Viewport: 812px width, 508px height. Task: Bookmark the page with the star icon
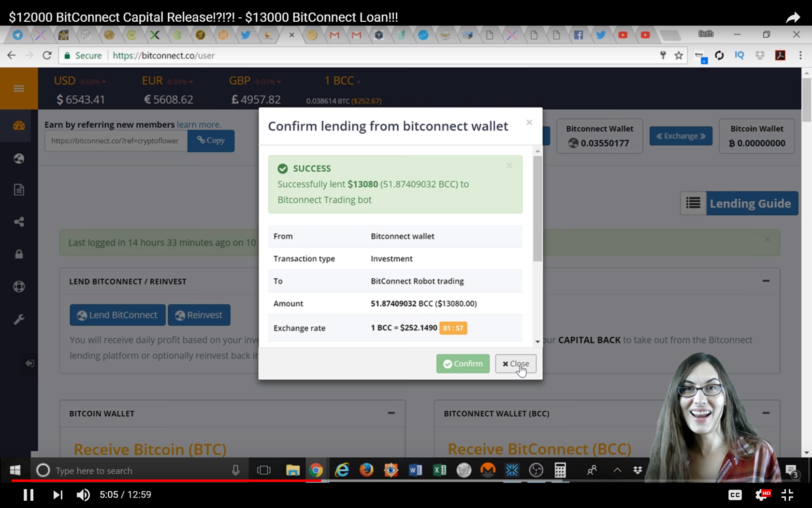tap(679, 55)
